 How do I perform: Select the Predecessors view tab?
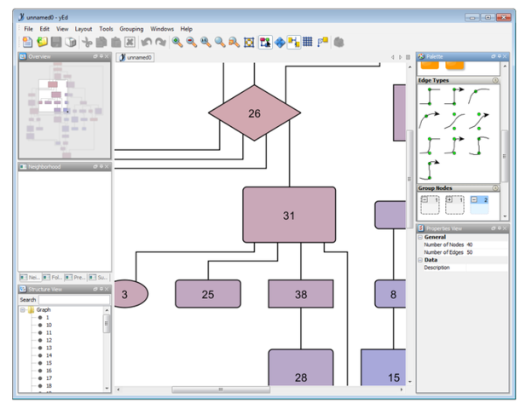point(75,278)
